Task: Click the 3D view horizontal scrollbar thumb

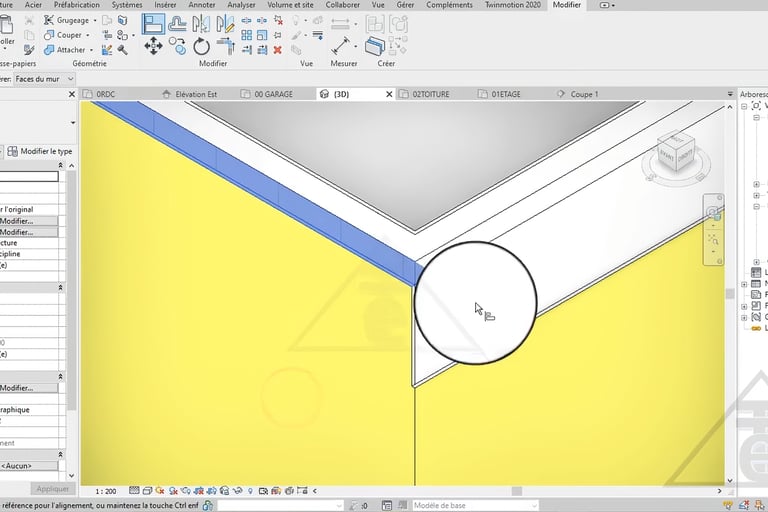Action: tap(517, 491)
